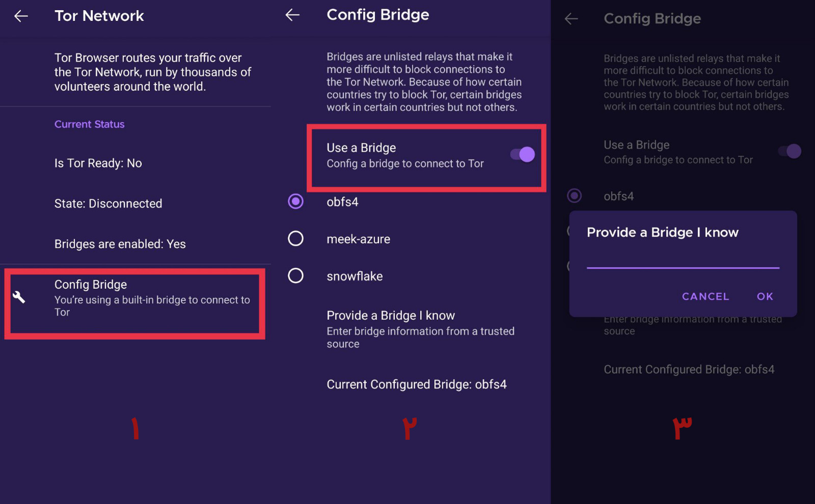Select the snowflake bridge radio button
Image resolution: width=815 pixels, height=504 pixels.
pyautogui.click(x=295, y=275)
